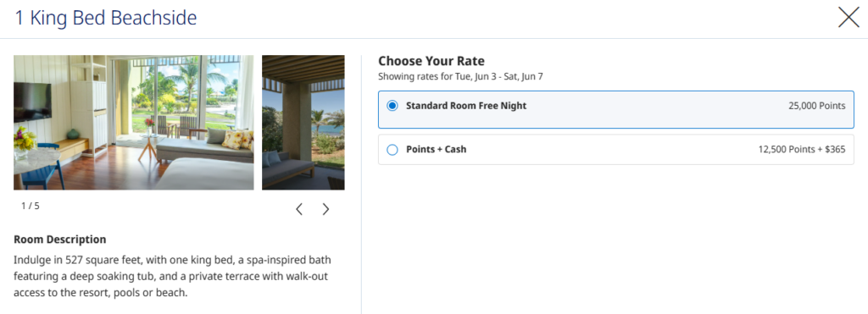Choose the Points + Cash radio button
The height and width of the screenshot is (314, 868).
(x=392, y=149)
